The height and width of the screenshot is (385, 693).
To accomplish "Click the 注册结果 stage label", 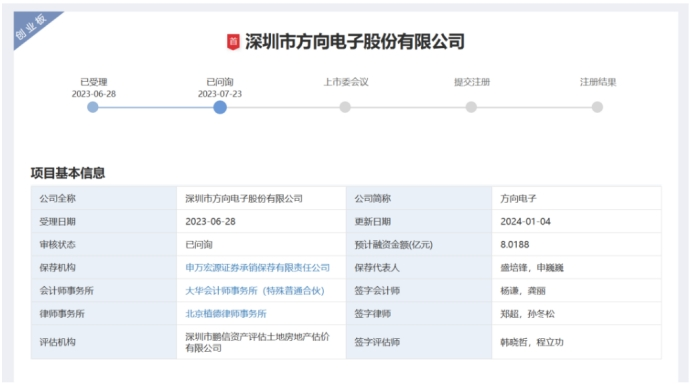I will tap(598, 82).
